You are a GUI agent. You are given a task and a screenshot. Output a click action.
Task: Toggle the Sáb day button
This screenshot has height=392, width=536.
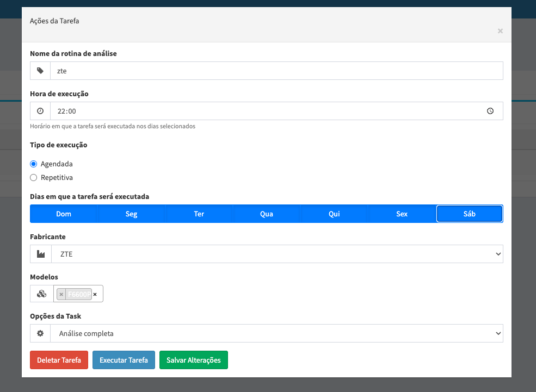pos(469,214)
